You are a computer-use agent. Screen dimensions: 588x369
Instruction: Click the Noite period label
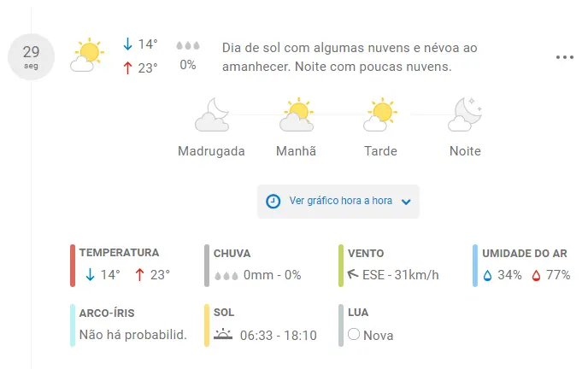pyautogui.click(x=465, y=151)
